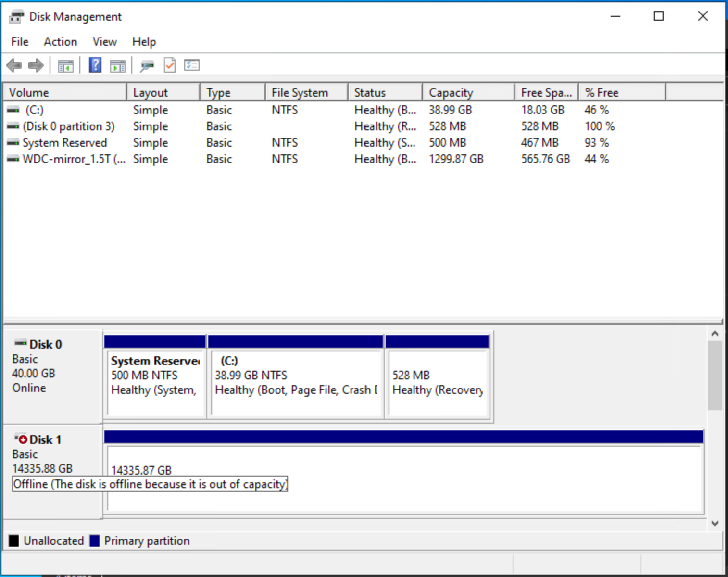728x577 pixels.
Task: Sort by the Volume column header
Action: tap(65, 92)
